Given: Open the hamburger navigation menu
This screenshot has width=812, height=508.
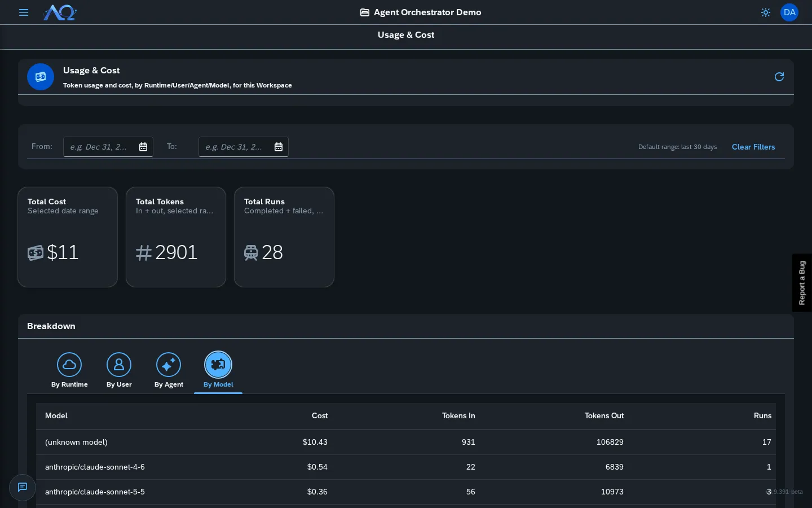Looking at the screenshot, I should coord(24,12).
